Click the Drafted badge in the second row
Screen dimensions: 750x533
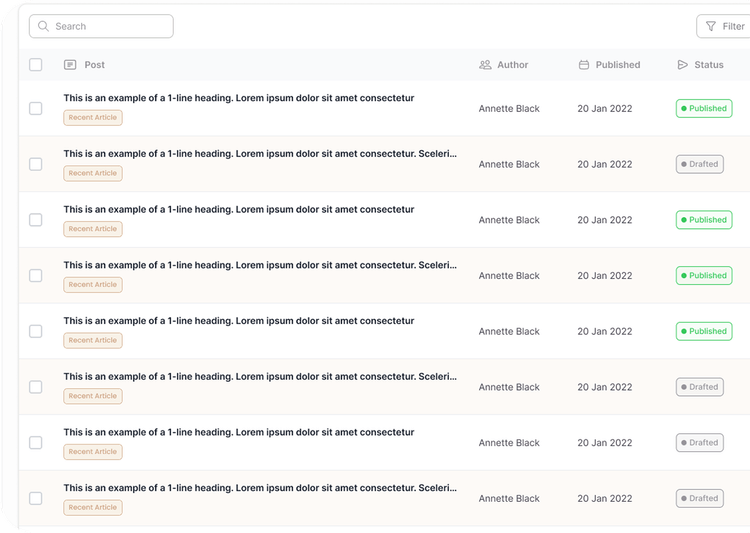point(700,164)
